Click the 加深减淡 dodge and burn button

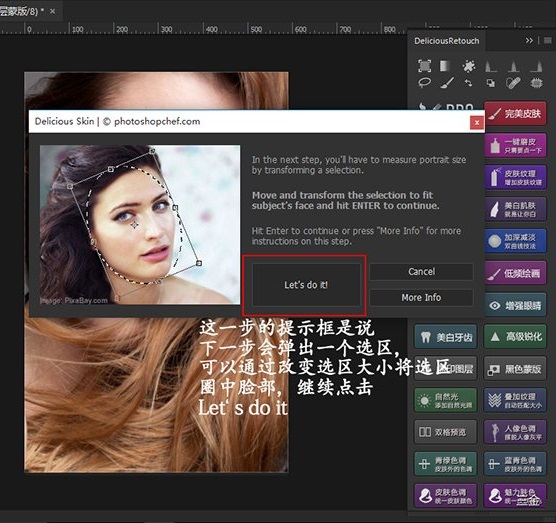[x=515, y=241]
